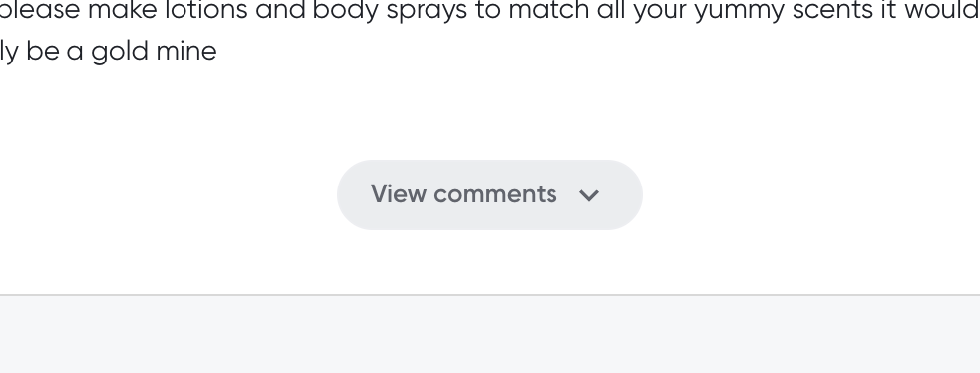The height and width of the screenshot is (373, 980).
Task: Click the word "and" between lotions and body
Action: pyautogui.click(x=280, y=11)
